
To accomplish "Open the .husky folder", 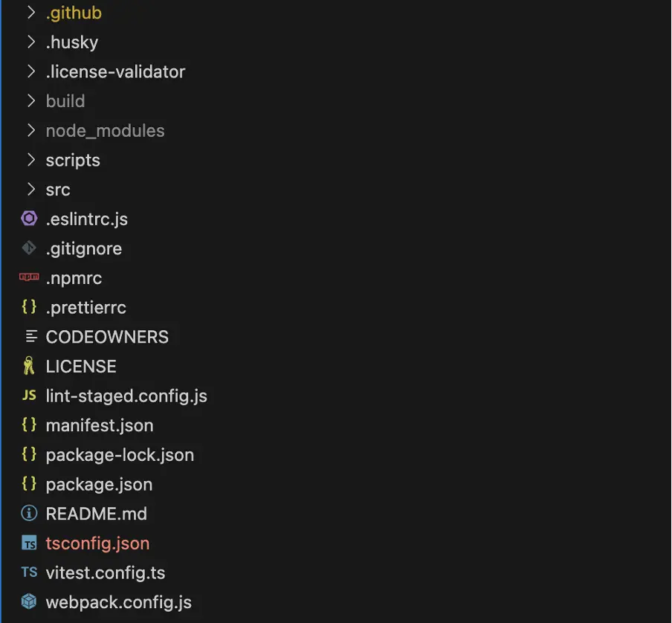I will [x=72, y=42].
